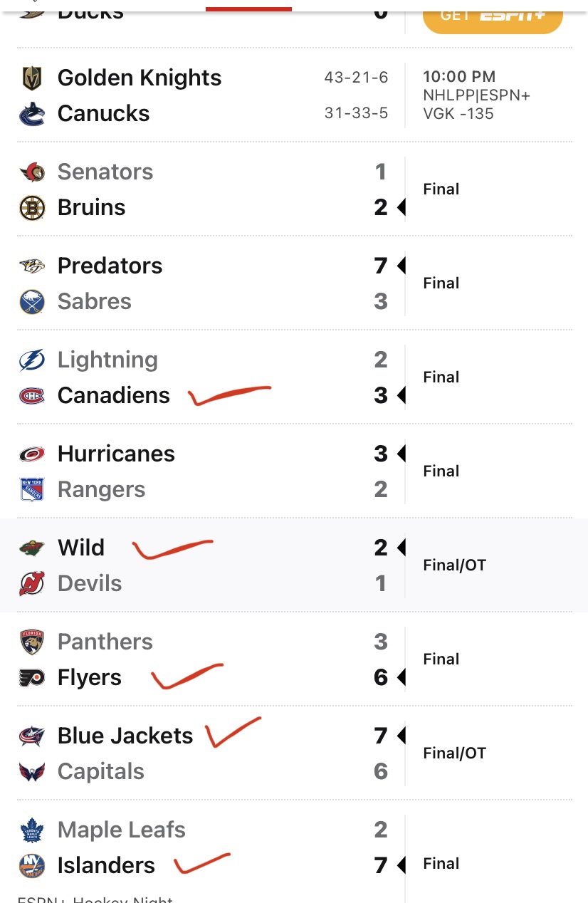The image size is (588, 903).
Task: Tap the Islanders team logo
Action: (x=32, y=866)
